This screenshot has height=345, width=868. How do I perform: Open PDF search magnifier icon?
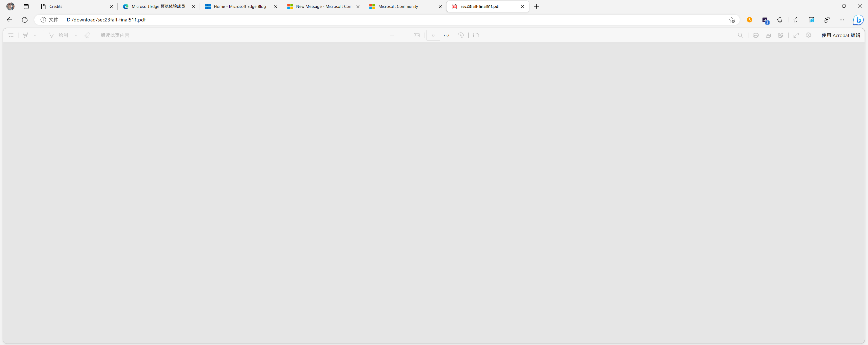click(740, 35)
